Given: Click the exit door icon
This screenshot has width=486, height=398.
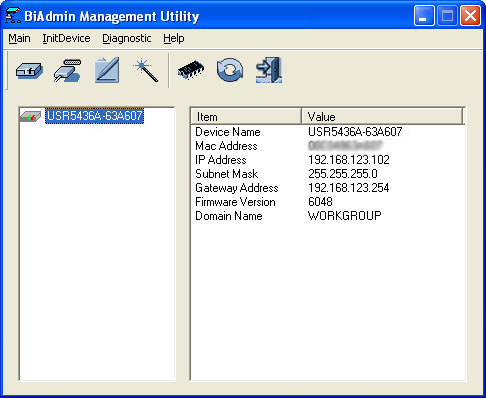Looking at the screenshot, I should (x=269, y=70).
